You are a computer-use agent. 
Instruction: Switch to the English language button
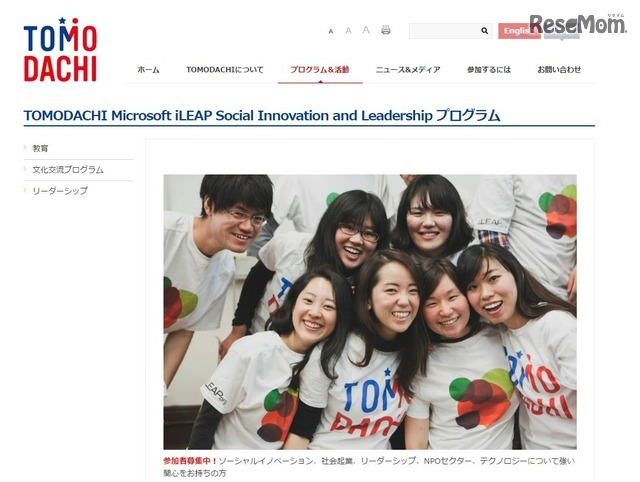(x=519, y=31)
